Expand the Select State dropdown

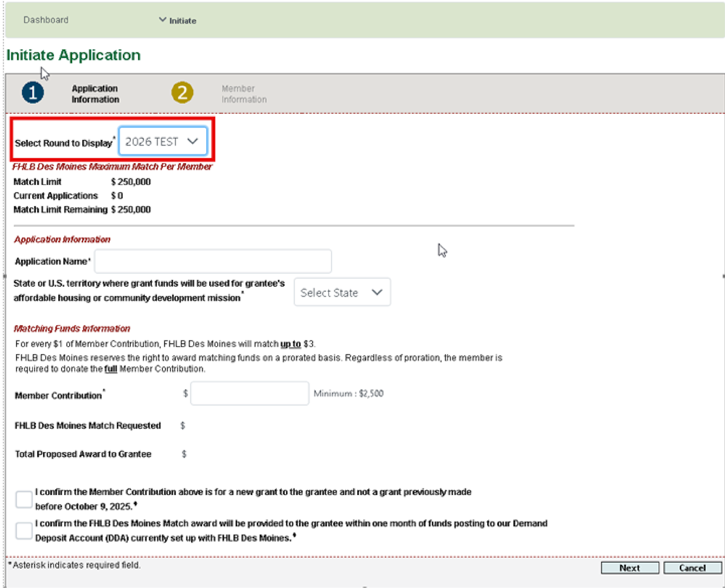pos(342,293)
